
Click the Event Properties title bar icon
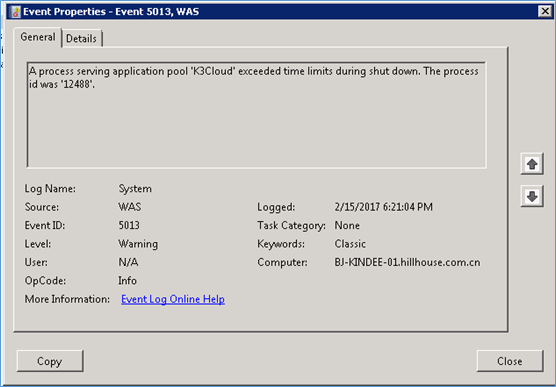point(16,12)
